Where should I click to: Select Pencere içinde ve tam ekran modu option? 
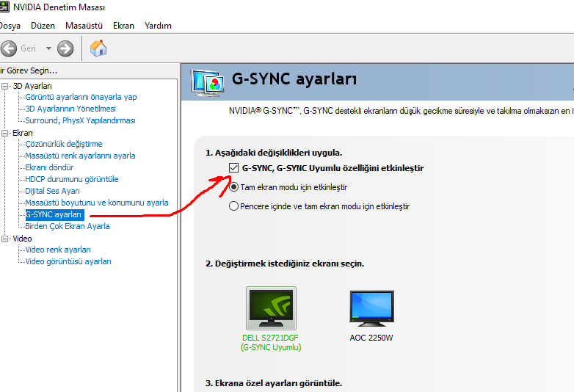(233, 206)
